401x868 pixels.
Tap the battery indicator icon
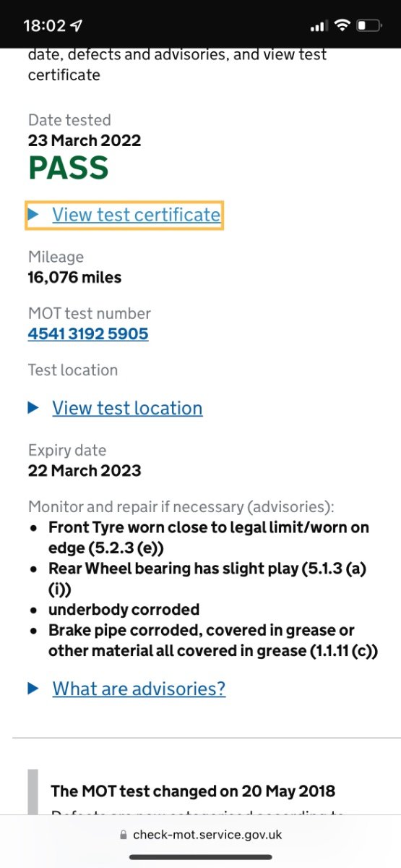[x=368, y=26]
